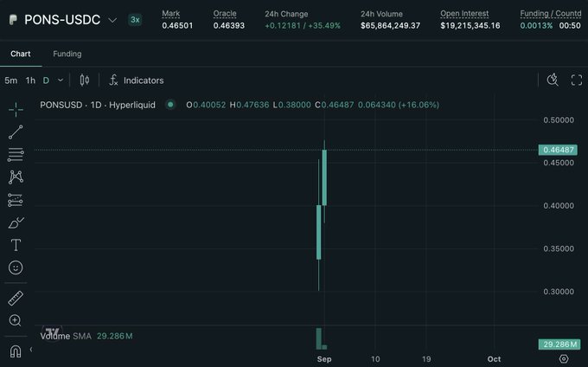Toggle the magnet snap mode

(16, 351)
